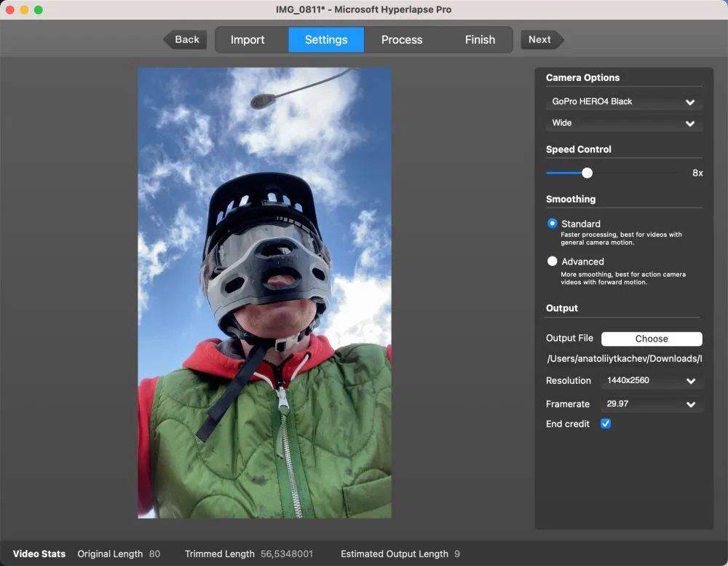Select the Standard smoothing option

point(553,224)
